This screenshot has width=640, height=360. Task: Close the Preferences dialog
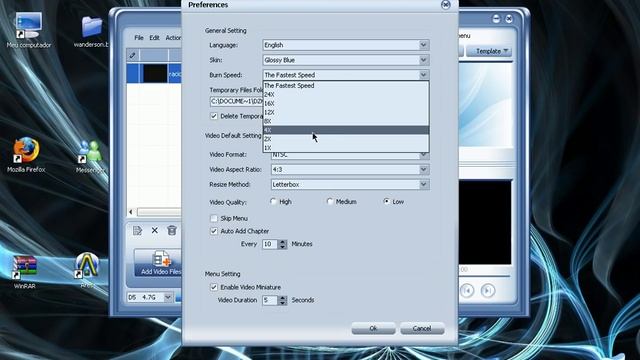(446, 4)
